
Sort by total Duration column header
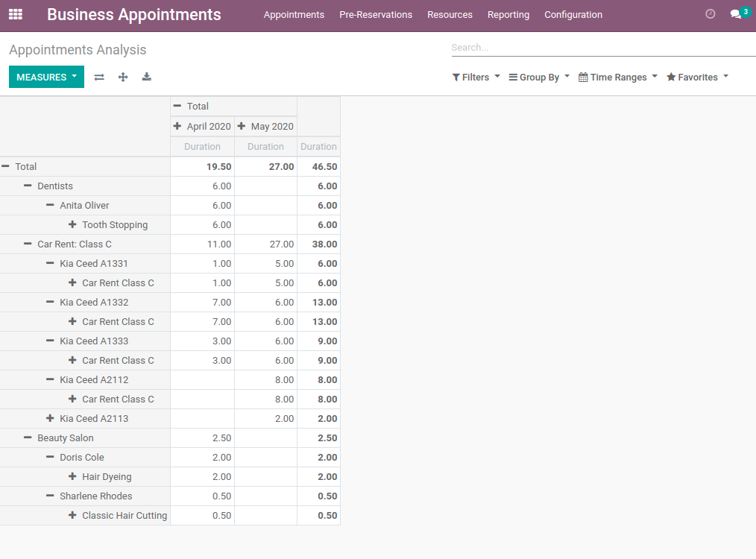tap(318, 147)
